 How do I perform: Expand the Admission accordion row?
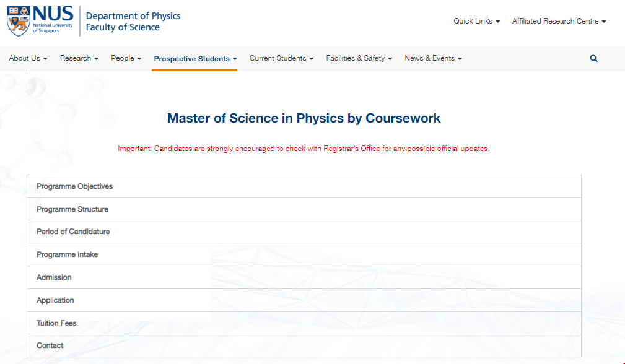click(54, 277)
